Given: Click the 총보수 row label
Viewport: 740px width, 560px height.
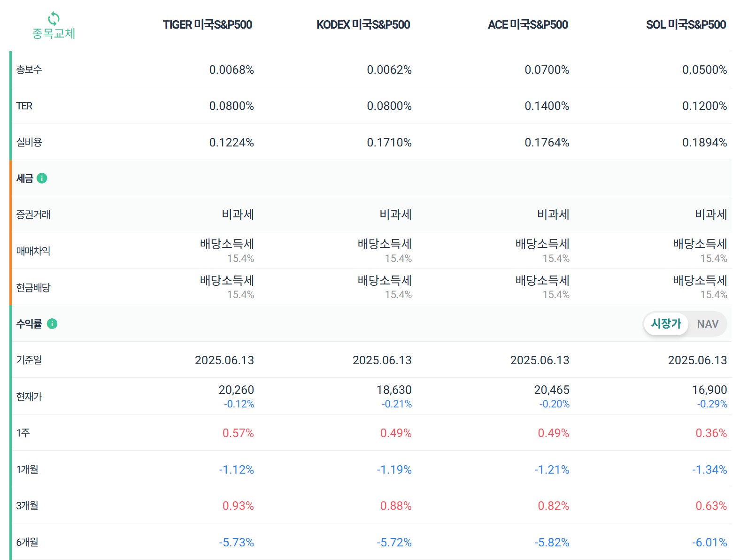Looking at the screenshot, I should 29,69.
